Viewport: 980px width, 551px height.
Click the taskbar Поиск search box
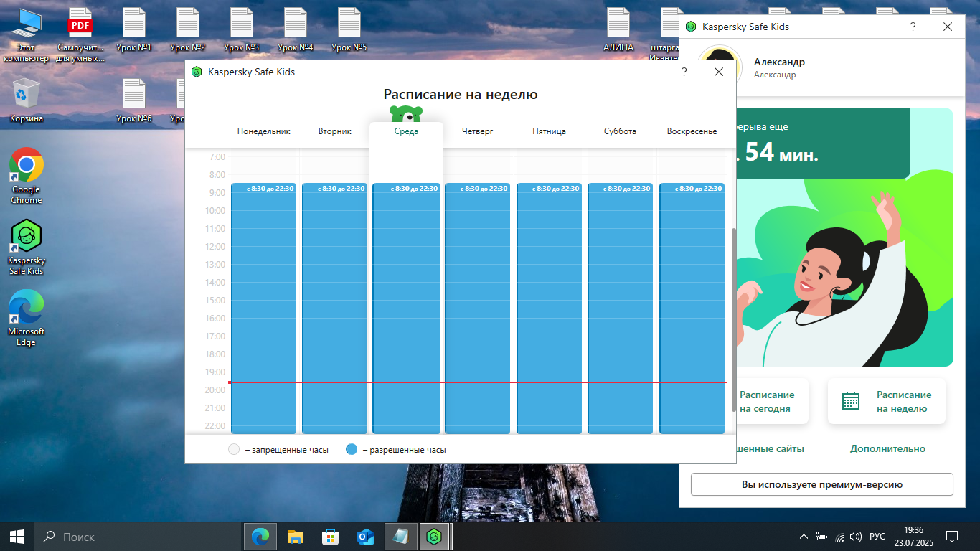(x=136, y=537)
